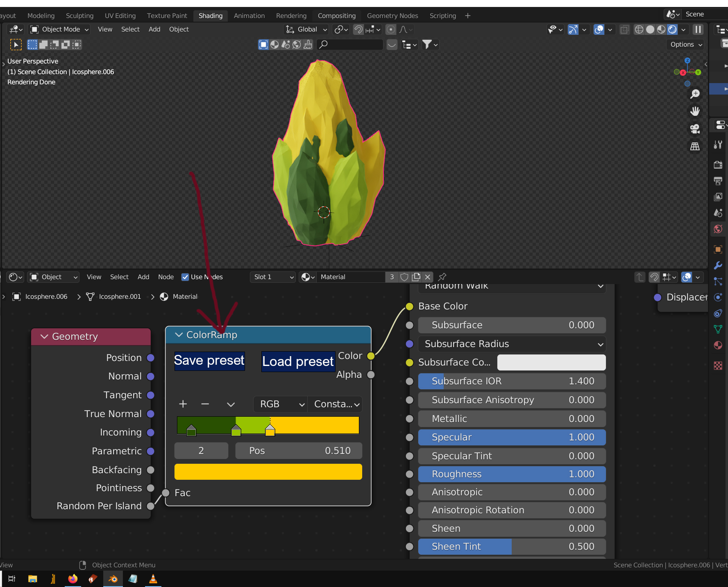Open Texture properties checker icon

point(718,365)
